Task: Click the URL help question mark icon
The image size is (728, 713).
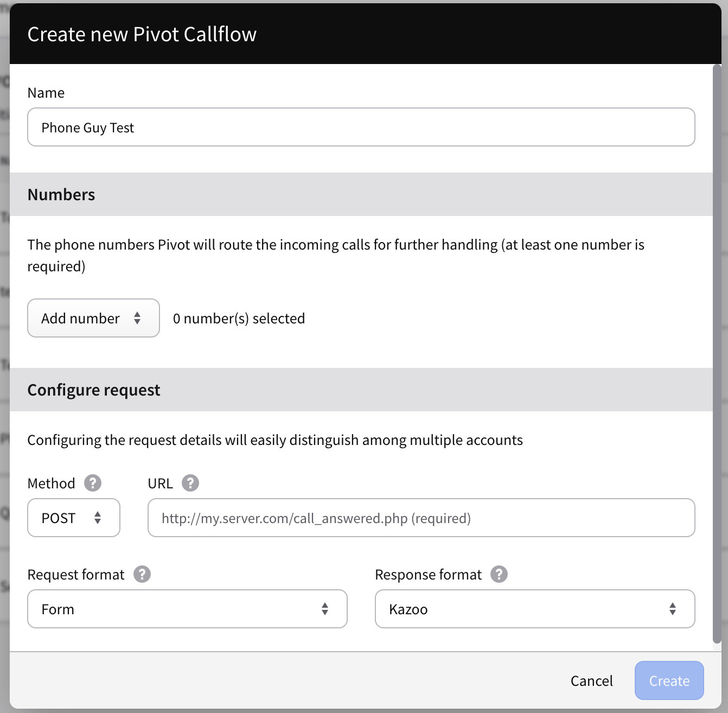Action: [x=190, y=483]
